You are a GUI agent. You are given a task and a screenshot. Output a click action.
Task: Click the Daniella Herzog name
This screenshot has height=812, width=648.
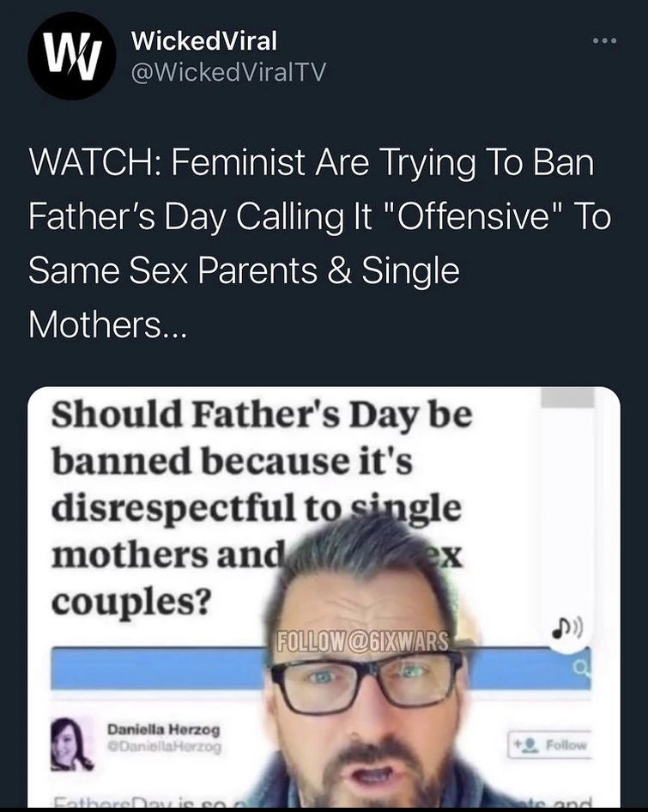[x=163, y=730]
